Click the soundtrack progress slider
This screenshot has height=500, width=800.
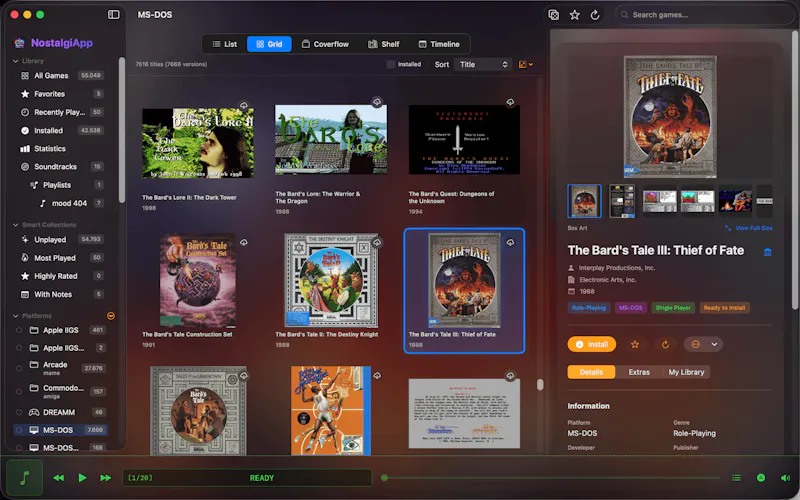(551, 478)
